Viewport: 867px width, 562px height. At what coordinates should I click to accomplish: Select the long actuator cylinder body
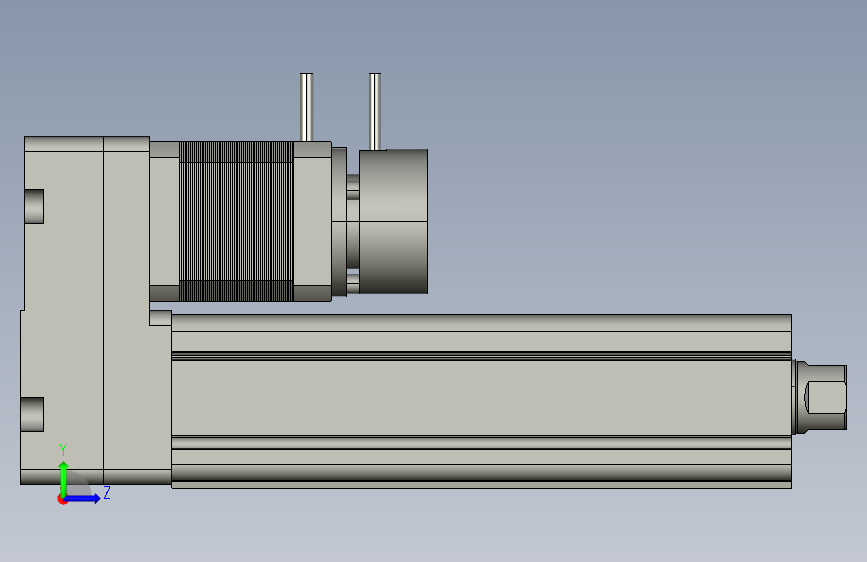pyautogui.click(x=481, y=401)
